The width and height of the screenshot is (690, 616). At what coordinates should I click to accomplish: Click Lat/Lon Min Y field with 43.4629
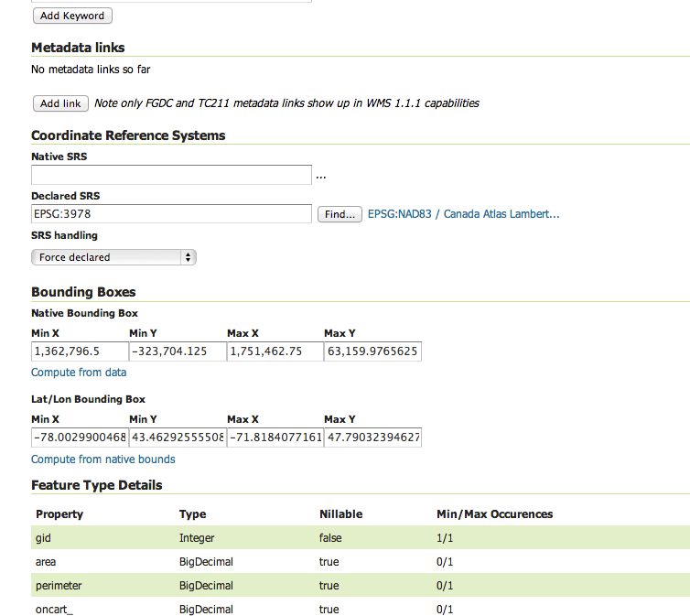coord(178,438)
